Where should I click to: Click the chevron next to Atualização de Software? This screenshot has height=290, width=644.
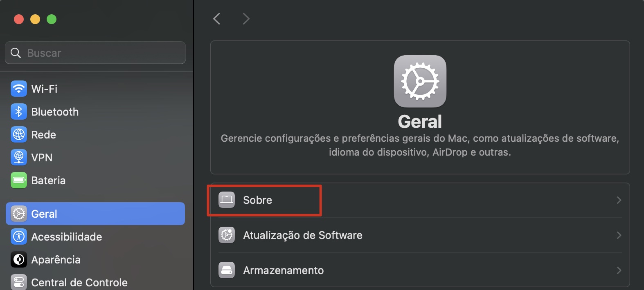(619, 235)
